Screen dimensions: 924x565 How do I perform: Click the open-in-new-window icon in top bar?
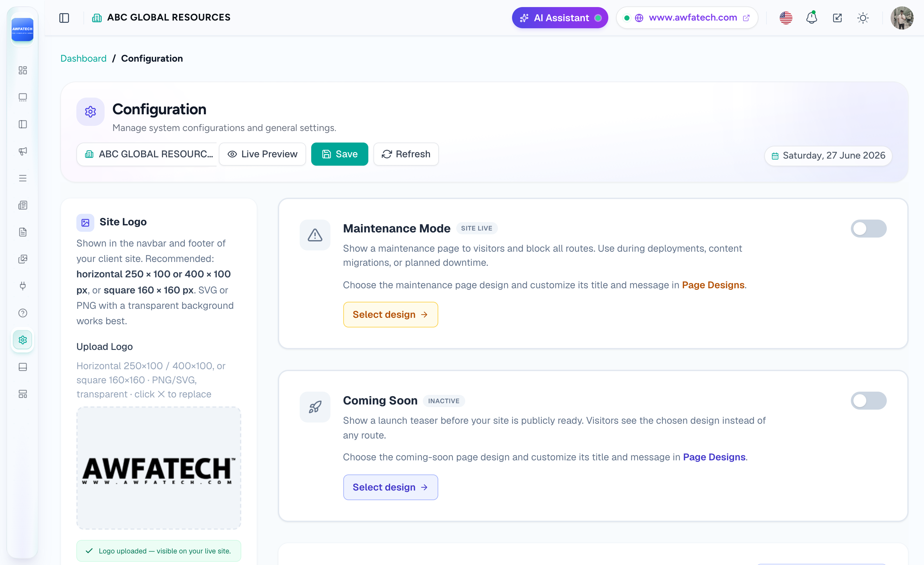click(x=837, y=18)
